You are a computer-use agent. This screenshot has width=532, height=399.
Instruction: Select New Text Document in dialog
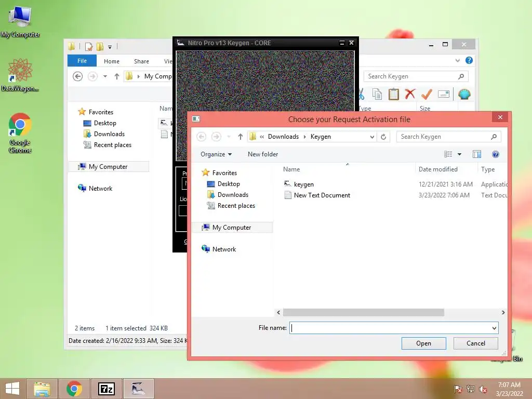322,195
